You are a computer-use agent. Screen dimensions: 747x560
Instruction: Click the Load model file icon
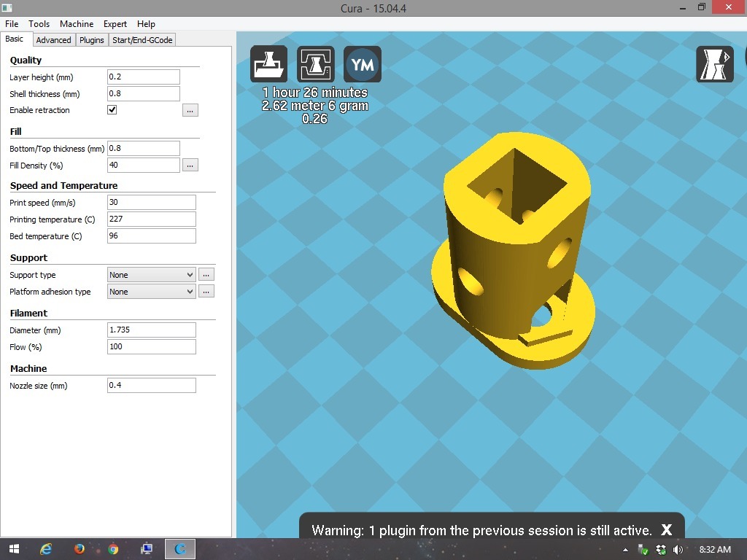(268, 64)
